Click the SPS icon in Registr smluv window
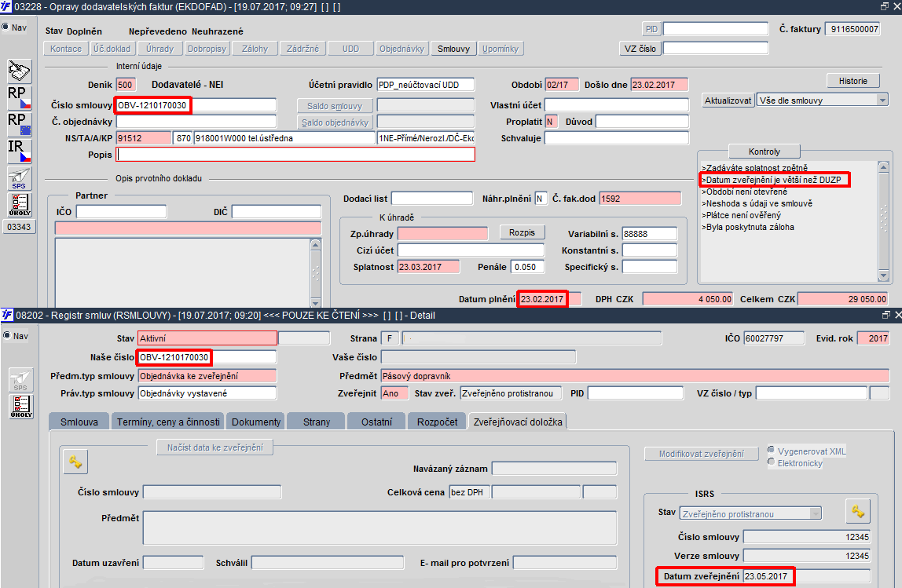 tap(20, 380)
